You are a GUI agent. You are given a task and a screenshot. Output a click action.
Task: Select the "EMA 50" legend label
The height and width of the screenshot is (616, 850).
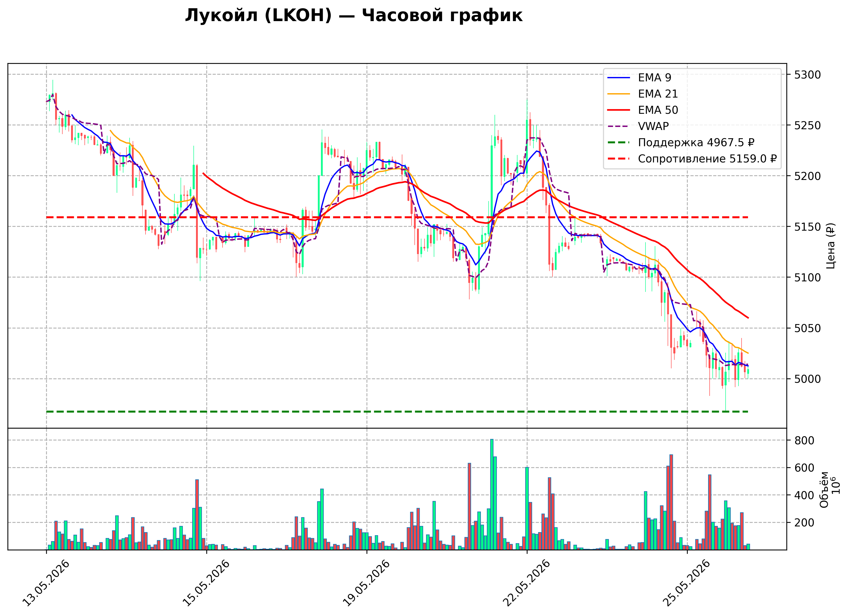click(658, 110)
